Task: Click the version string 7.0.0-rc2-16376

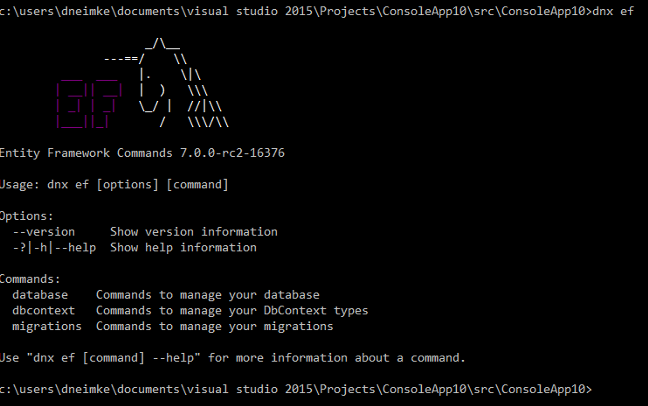Action: click(232, 153)
